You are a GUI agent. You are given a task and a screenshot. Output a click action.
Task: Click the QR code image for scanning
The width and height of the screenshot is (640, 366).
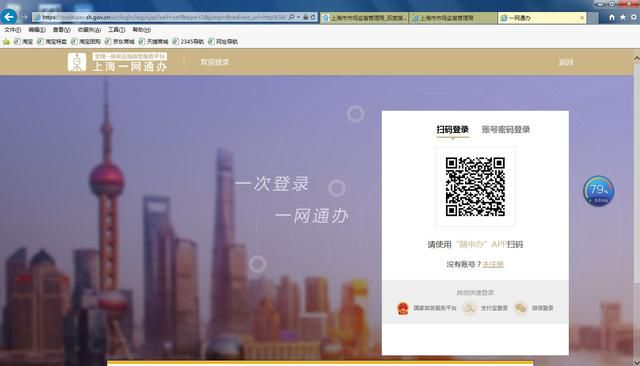pyautogui.click(x=475, y=186)
